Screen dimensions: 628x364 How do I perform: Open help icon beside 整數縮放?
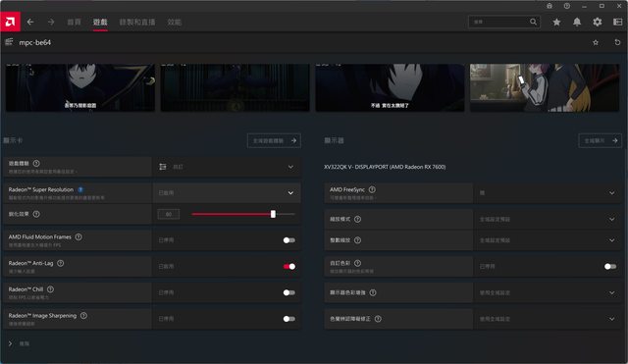[357, 239]
